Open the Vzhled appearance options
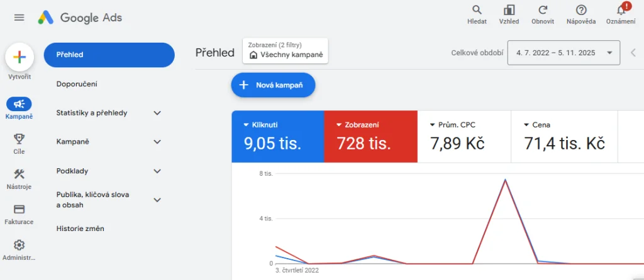The image size is (644, 280). point(509,15)
